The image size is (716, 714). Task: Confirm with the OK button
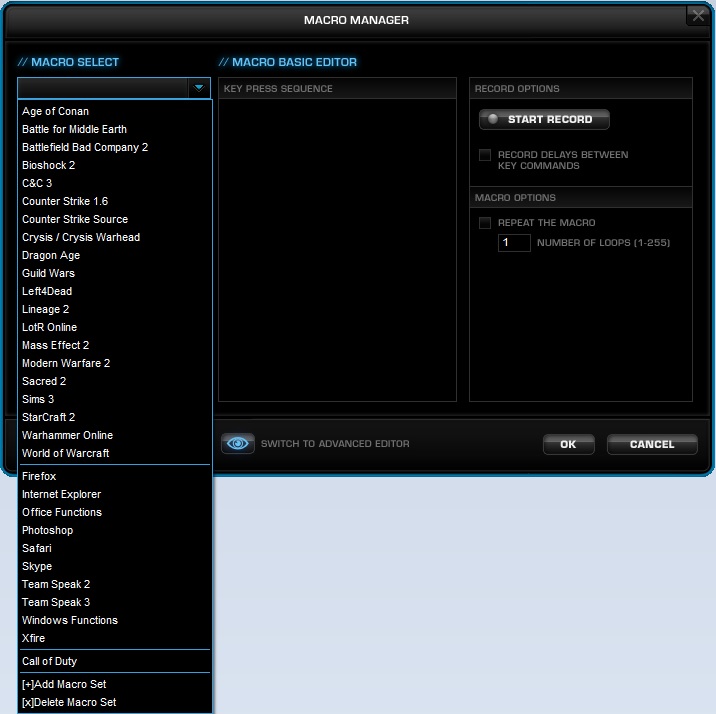tap(569, 444)
